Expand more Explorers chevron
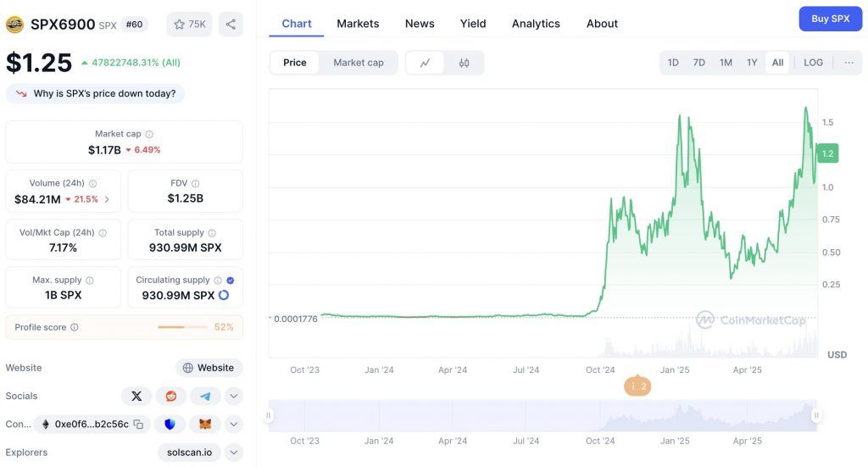 tap(234, 453)
